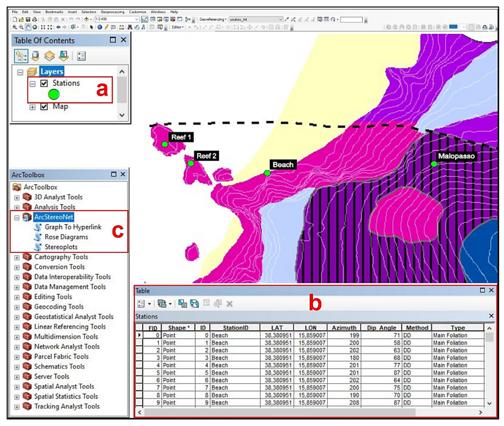Open the Bookmarks menu
Viewport: 504px width, 426px height.
click(x=54, y=12)
